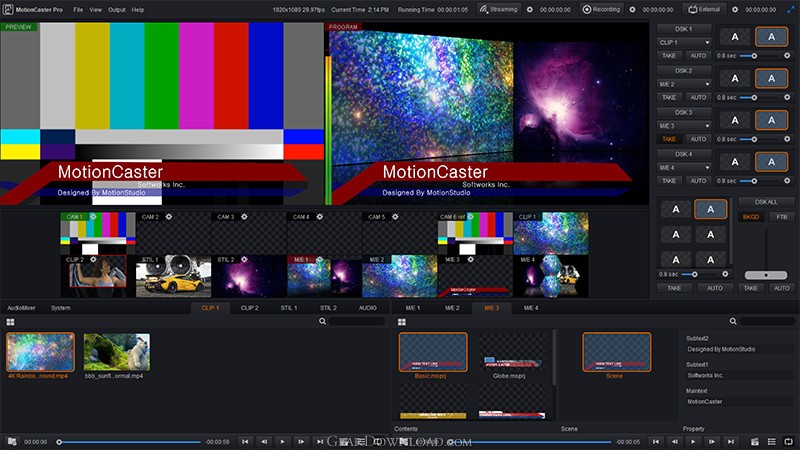The image size is (800, 450).
Task: Open the AudioMixer tab
Action: [x=21, y=308]
